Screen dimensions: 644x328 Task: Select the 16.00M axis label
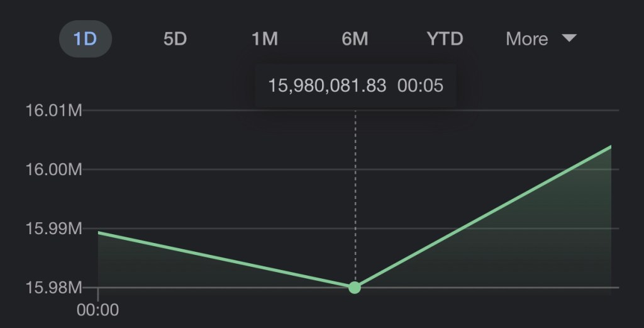[54, 170]
